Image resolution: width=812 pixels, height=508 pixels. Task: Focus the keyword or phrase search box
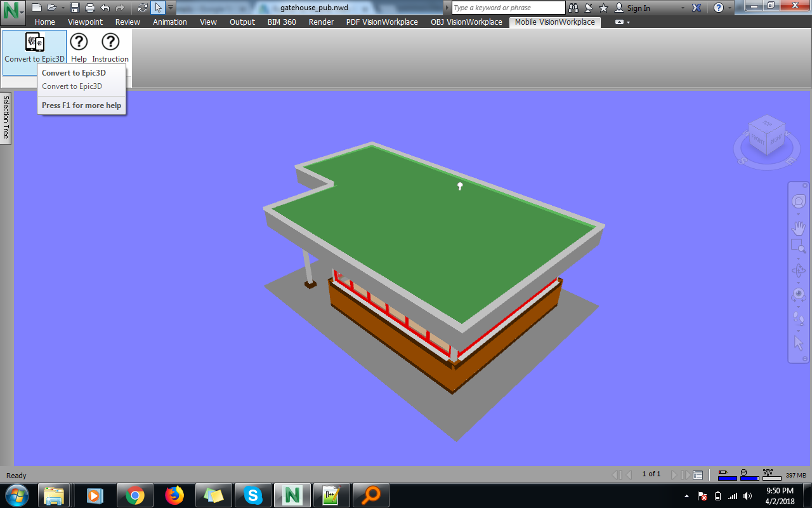[x=508, y=8]
